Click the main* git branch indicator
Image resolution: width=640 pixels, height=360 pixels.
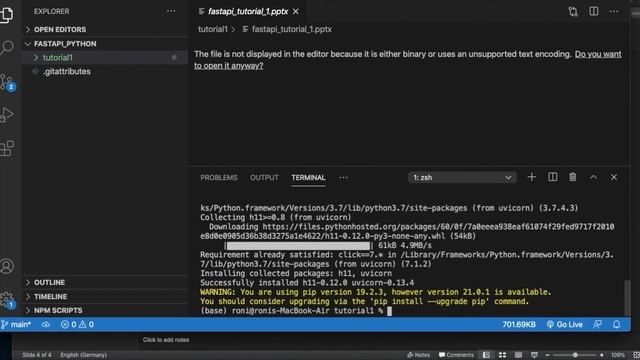(16, 324)
